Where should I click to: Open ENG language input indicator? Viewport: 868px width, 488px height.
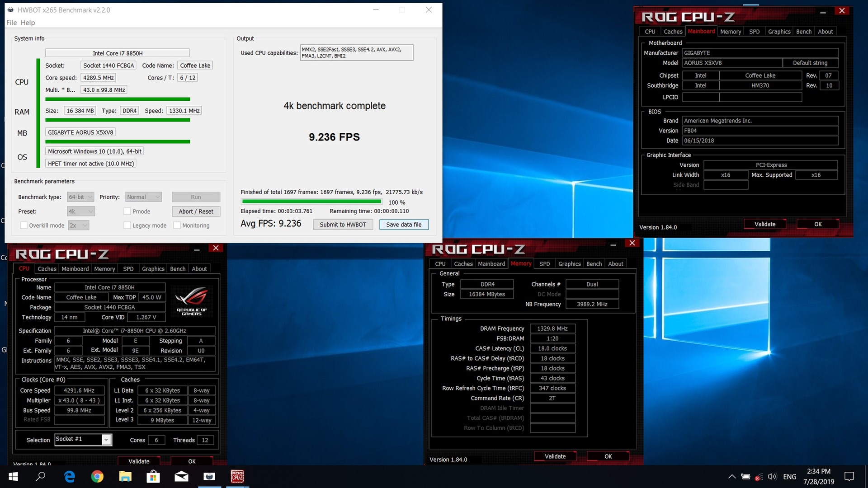click(790, 477)
